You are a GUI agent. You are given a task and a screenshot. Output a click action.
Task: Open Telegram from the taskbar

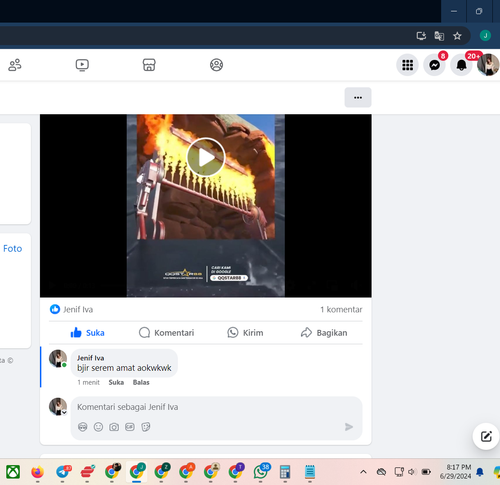tap(63, 472)
